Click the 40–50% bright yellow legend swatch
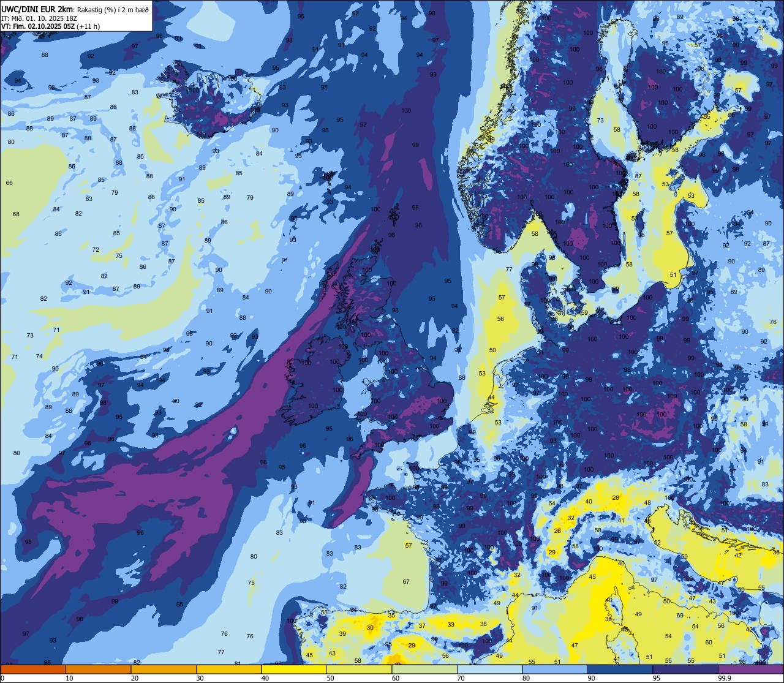784x683 pixels. click(294, 670)
